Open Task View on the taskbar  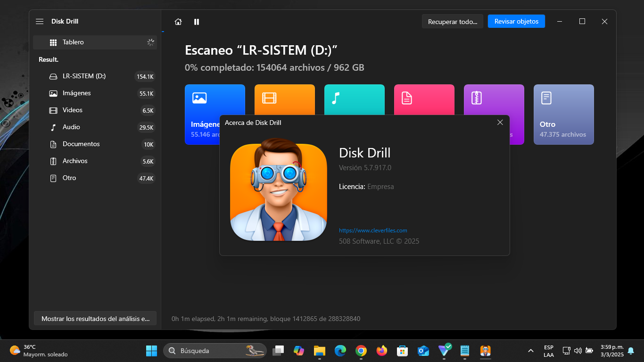point(279,351)
